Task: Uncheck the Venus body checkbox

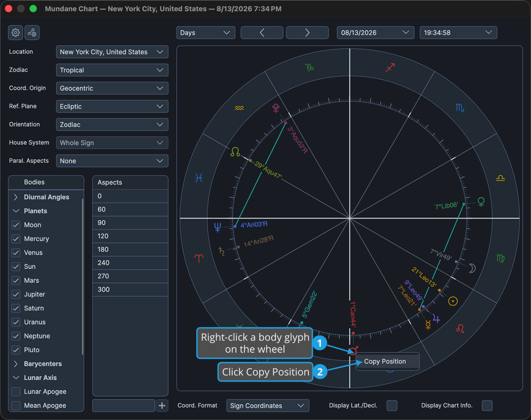Action: [16, 252]
